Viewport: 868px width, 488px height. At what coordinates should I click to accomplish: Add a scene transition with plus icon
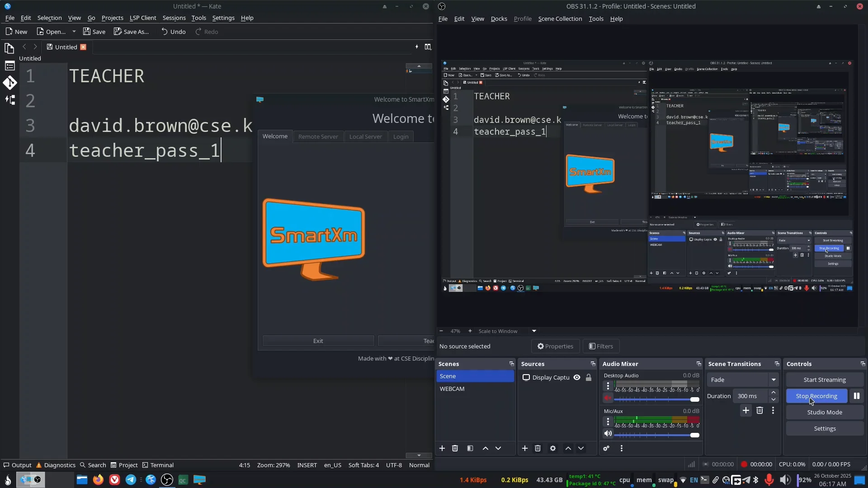coord(746,410)
